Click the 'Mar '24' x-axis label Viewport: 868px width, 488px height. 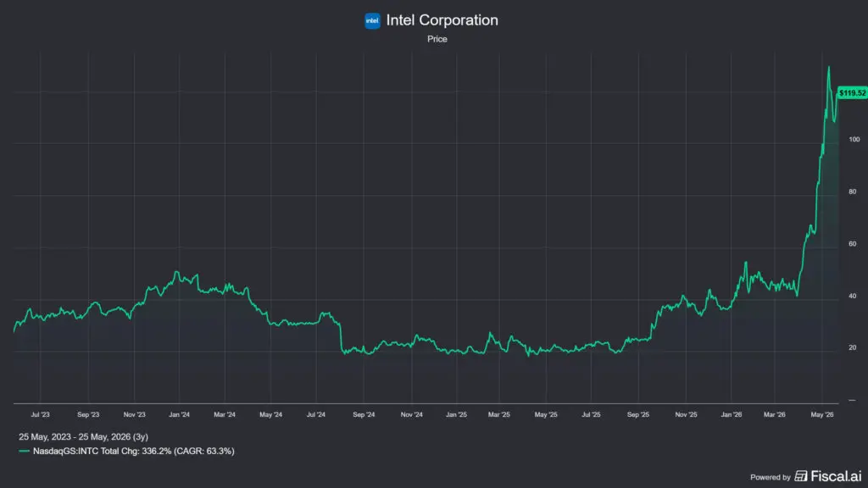click(224, 414)
